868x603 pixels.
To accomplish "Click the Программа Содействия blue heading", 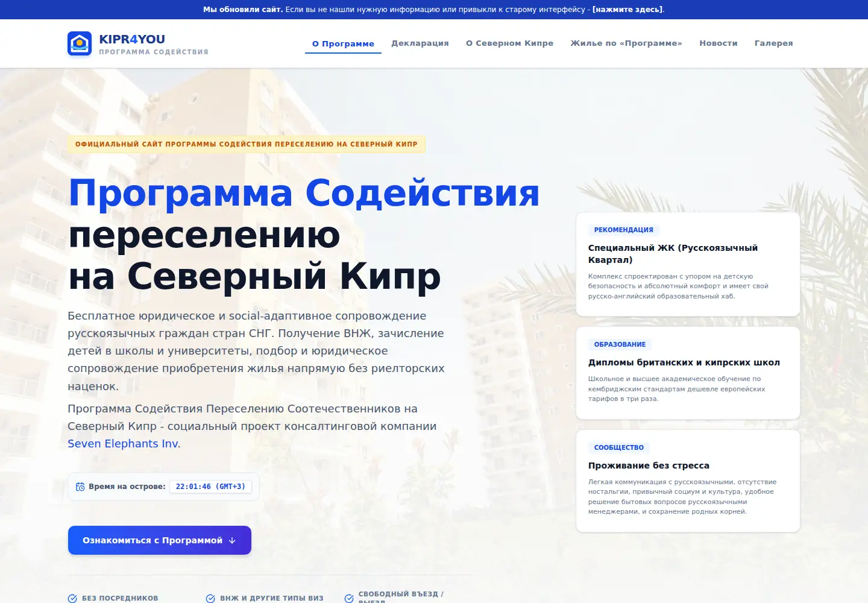I will point(304,194).
